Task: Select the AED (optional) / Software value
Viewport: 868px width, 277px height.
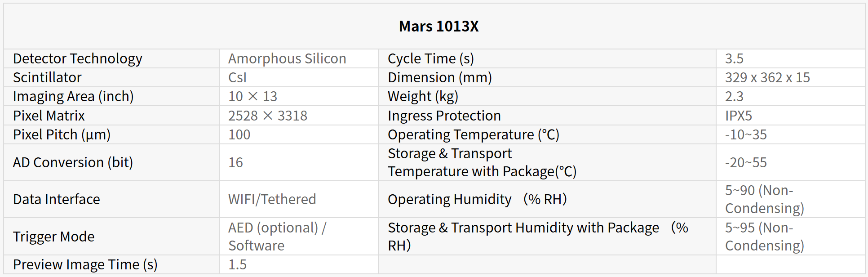Action: [x=277, y=237]
